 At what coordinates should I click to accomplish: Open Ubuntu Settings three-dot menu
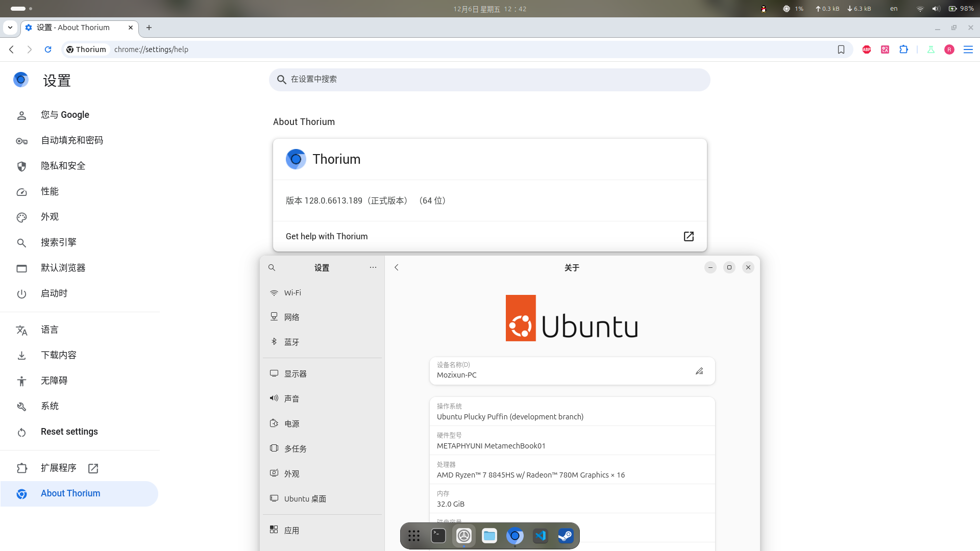(x=373, y=267)
